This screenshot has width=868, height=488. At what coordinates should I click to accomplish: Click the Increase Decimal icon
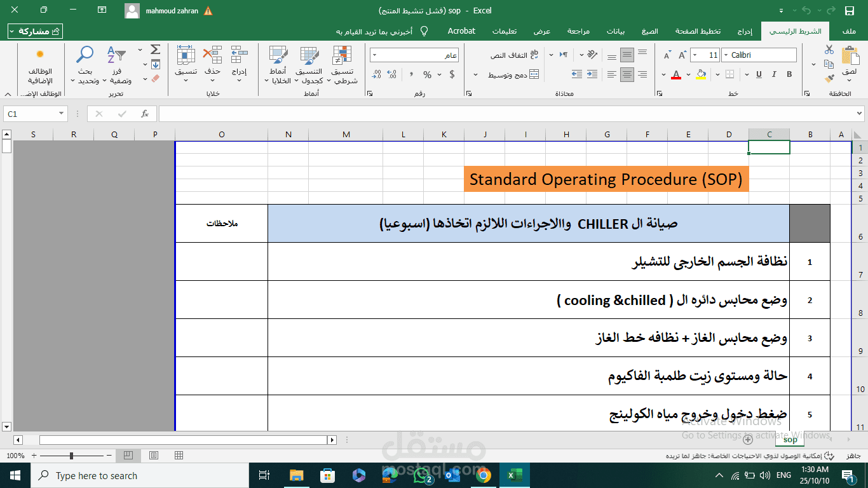[x=393, y=74]
